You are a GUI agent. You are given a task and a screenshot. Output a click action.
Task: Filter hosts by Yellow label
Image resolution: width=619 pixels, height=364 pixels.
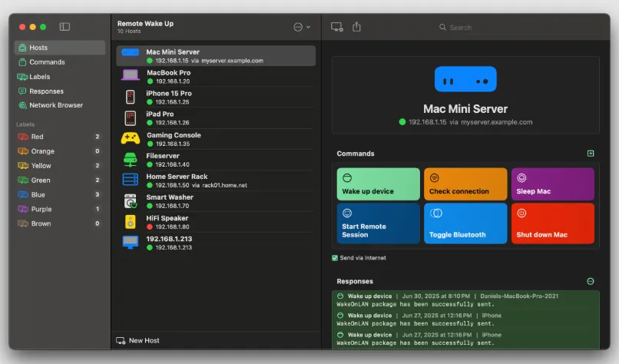pyautogui.click(x=59, y=166)
